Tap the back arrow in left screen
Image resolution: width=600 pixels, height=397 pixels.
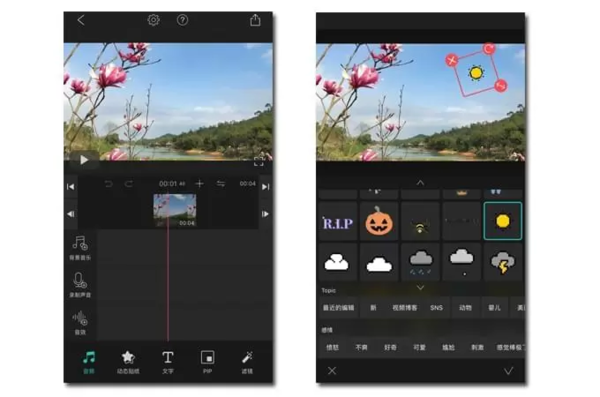(x=81, y=20)
